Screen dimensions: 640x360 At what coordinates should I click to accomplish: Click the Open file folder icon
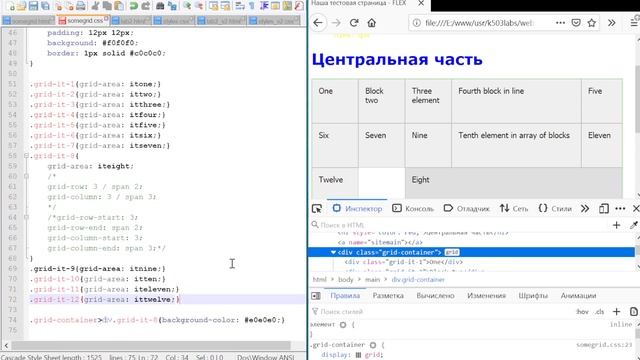[x=22, y=6]
